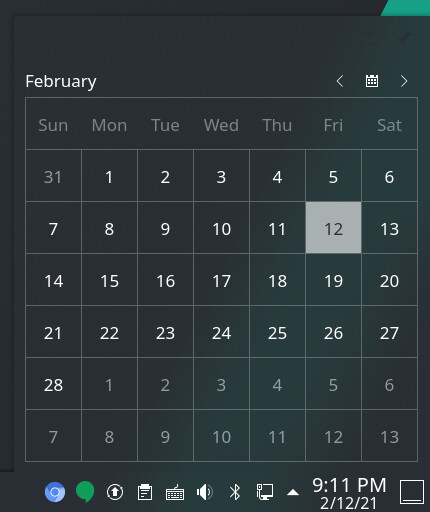The height and width of the screenshot is (512, 430).
Task: Select February 17 in the calendar
Action: click(221, 280)
